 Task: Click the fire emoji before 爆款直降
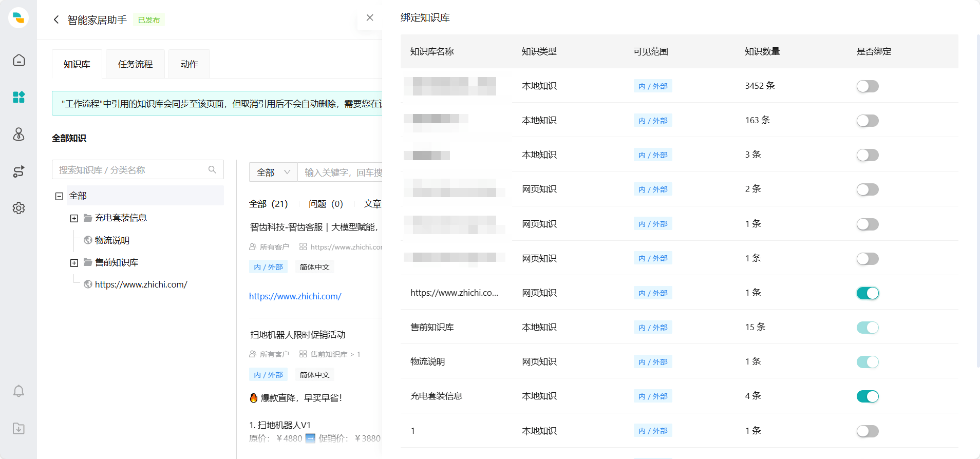(x=253, y=398)
